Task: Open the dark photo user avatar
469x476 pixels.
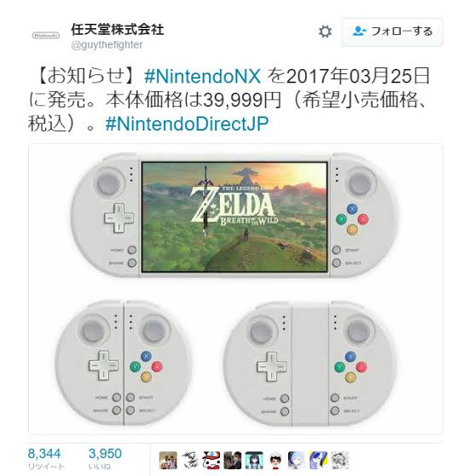Action: 233,460
